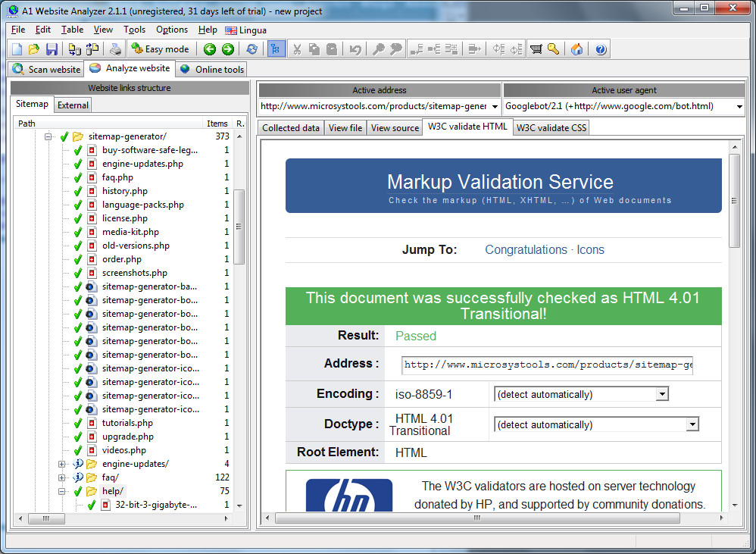Click the media-kit.php page icon

pyautogui.click(x=92, y=233)
